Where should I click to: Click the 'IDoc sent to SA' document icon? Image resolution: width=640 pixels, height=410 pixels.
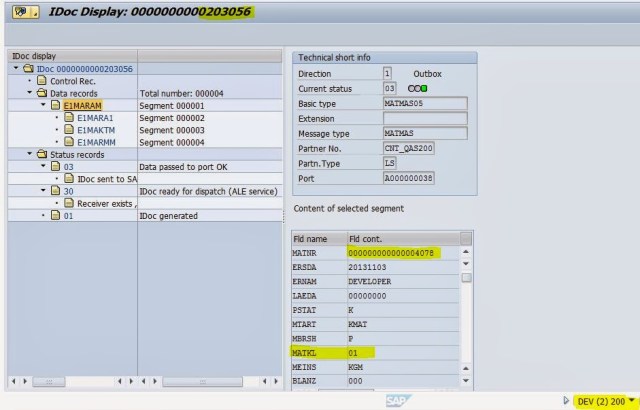tap(69, 179)
